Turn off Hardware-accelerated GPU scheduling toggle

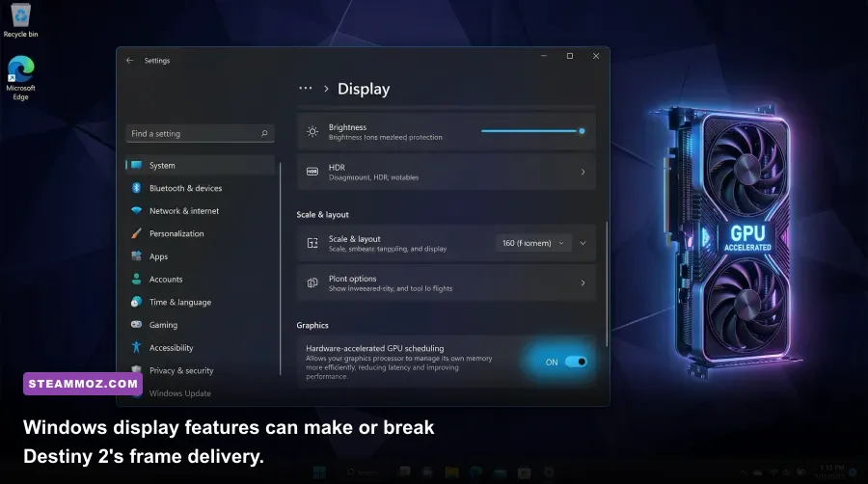click(576, 362)
